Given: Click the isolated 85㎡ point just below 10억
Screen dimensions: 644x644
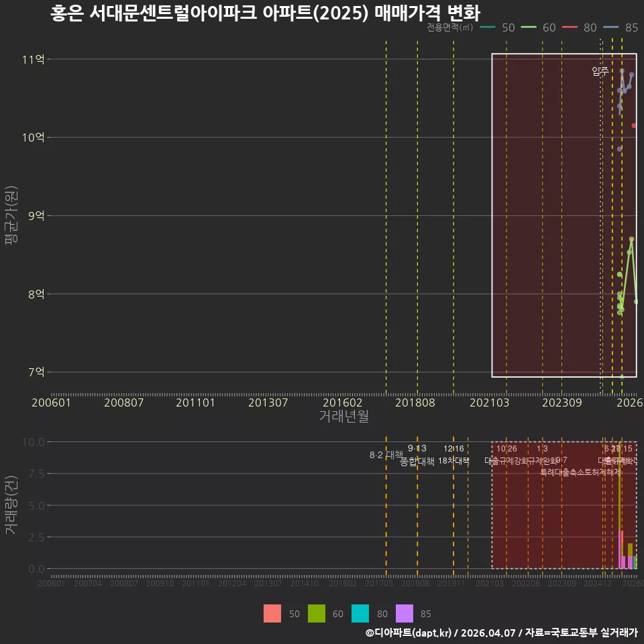Looking at the screenshot, I should 619,149.
